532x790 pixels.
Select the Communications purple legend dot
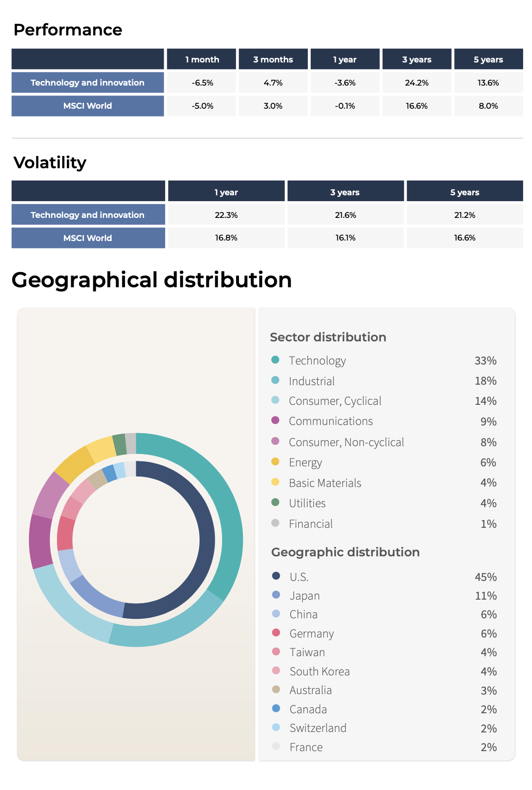click(x=275, y=421)
